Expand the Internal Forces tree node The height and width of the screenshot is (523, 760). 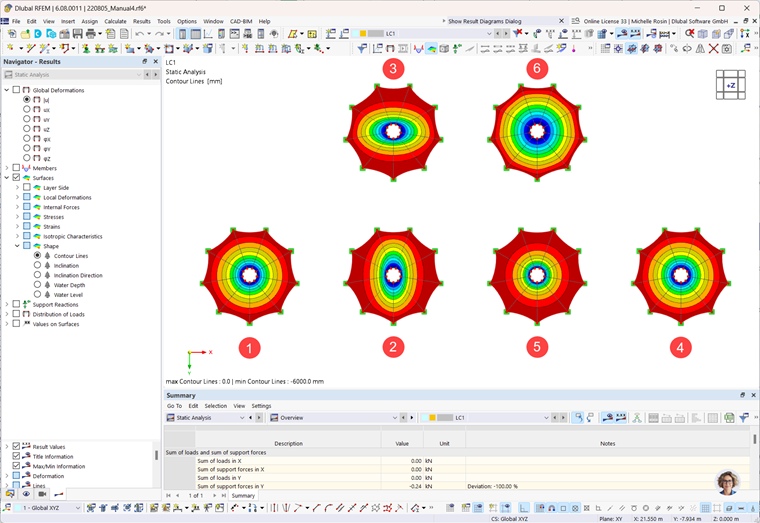(17, 207)
